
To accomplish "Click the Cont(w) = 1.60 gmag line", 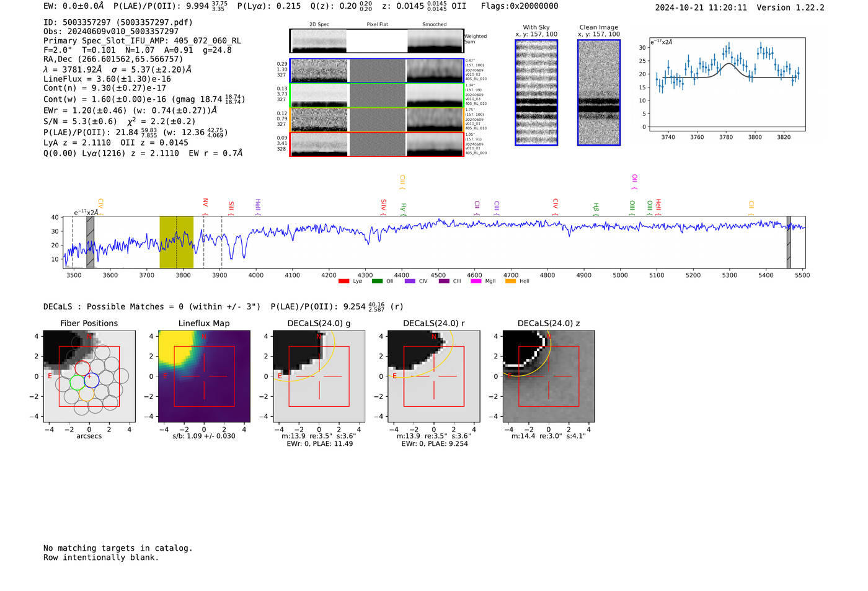I will (x=144, y=99).
